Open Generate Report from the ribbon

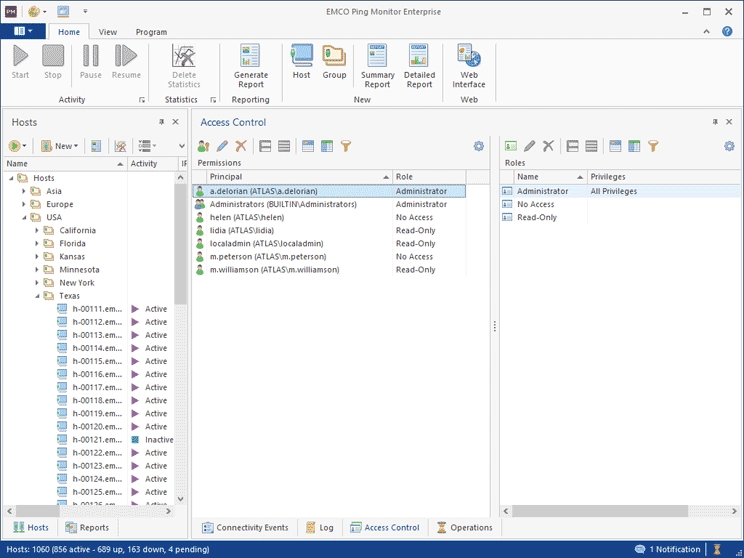251,66
